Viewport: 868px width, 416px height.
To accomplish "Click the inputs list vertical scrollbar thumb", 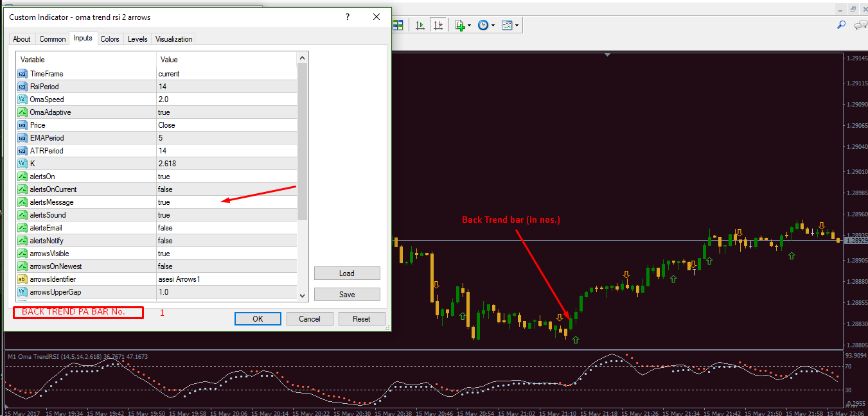I will tap(303, 141).
